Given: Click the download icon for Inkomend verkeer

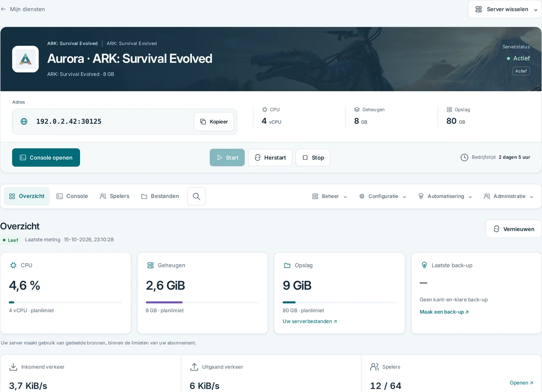Looking at the screenshot, I should 14,367.
